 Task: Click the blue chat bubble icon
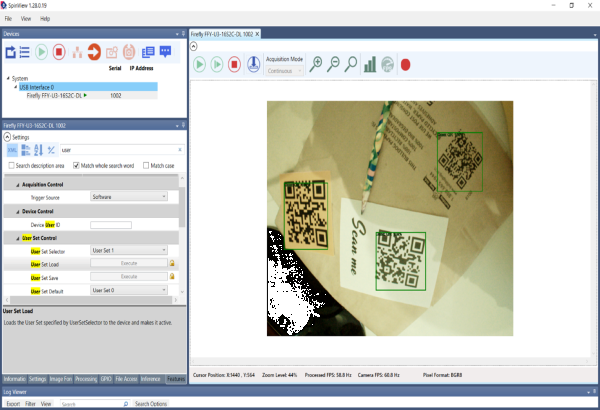coord(165,51)
